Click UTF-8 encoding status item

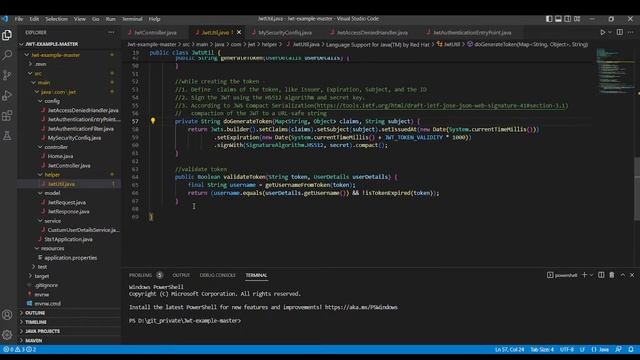tap(567, 349)
